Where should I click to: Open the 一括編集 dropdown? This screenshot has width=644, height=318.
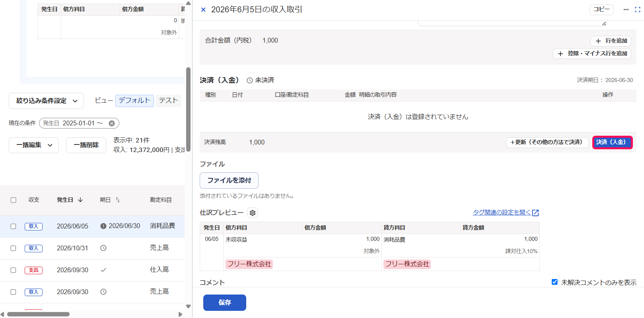(x=34, y=145)
